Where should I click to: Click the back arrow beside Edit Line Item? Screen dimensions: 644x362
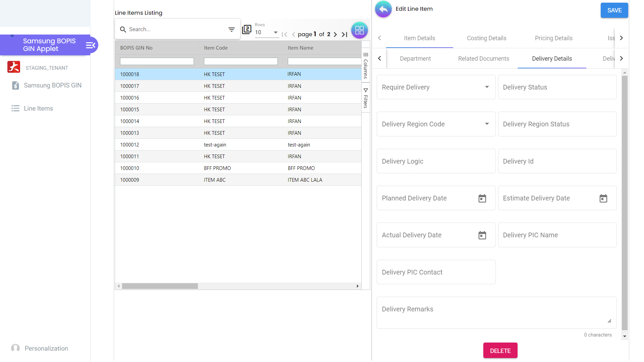pyautogui.click(x=383, y=9)
